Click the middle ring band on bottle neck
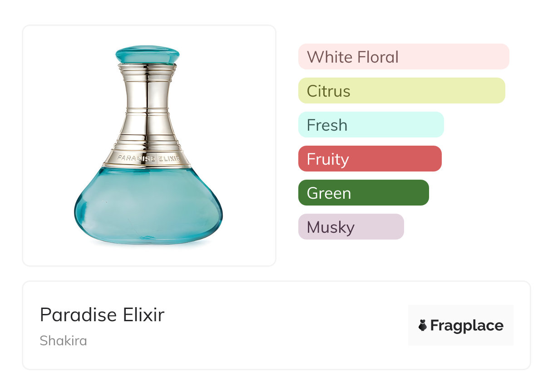The image size is (553, 392). pos(148,110)
